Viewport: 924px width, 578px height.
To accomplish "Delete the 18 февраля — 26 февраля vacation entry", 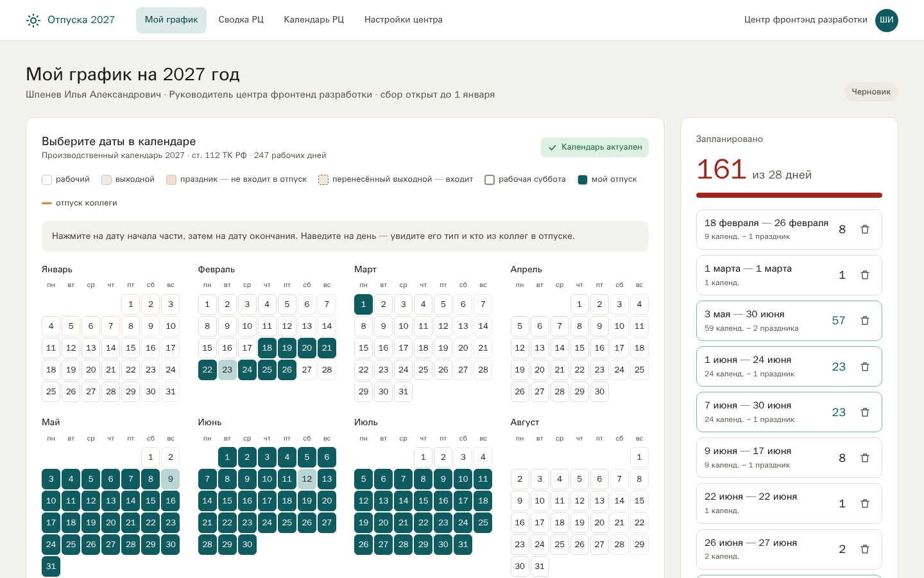I will [x=865, y=229].
